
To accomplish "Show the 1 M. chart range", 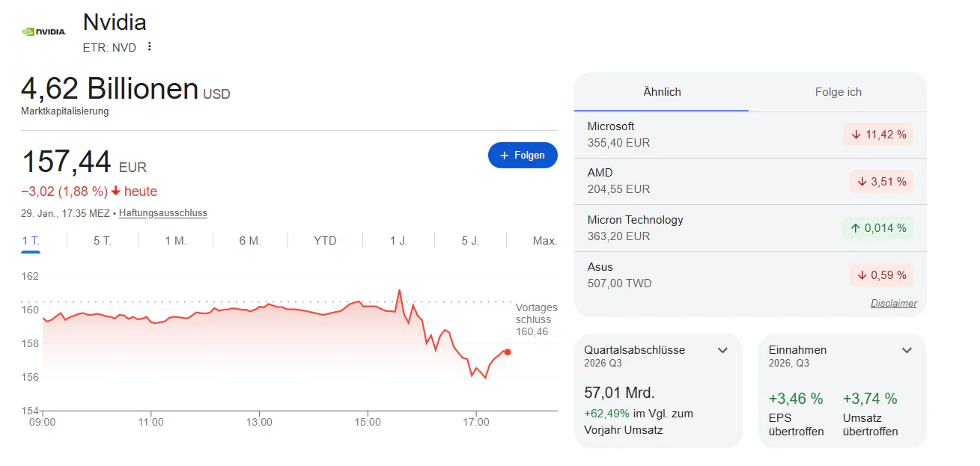I will point(176,241).
